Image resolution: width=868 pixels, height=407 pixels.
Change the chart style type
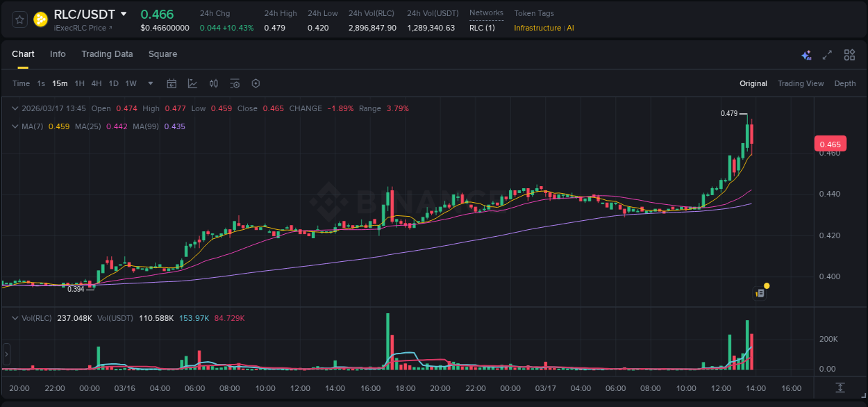tap(192, 83)
